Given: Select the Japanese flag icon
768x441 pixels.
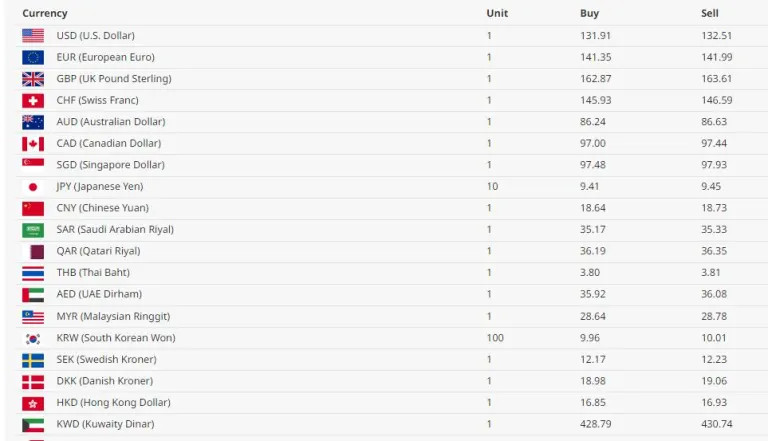Looking at the screenshot, I should click(33, 187).
